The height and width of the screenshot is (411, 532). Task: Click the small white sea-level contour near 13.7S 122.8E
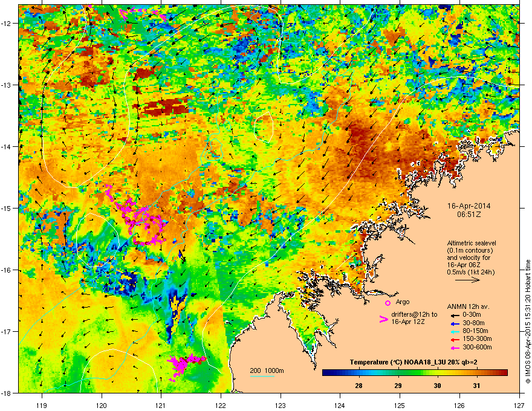point(264,127)
